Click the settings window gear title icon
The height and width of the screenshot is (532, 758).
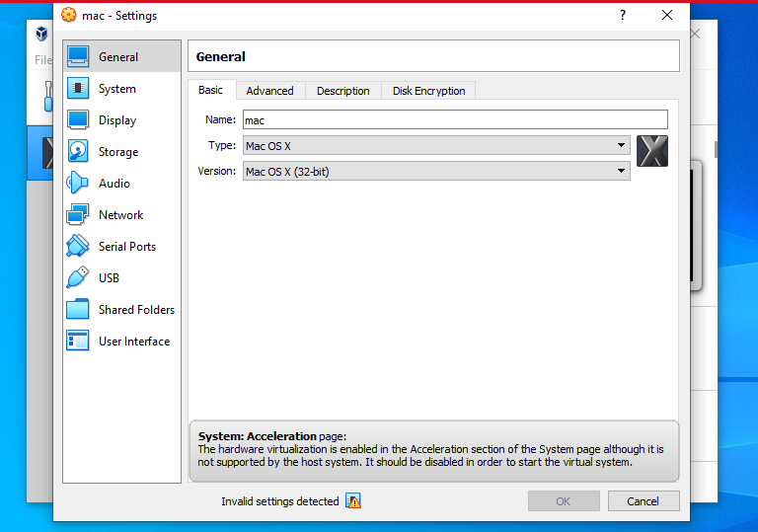pyautogui.click(x=69, y=15)
